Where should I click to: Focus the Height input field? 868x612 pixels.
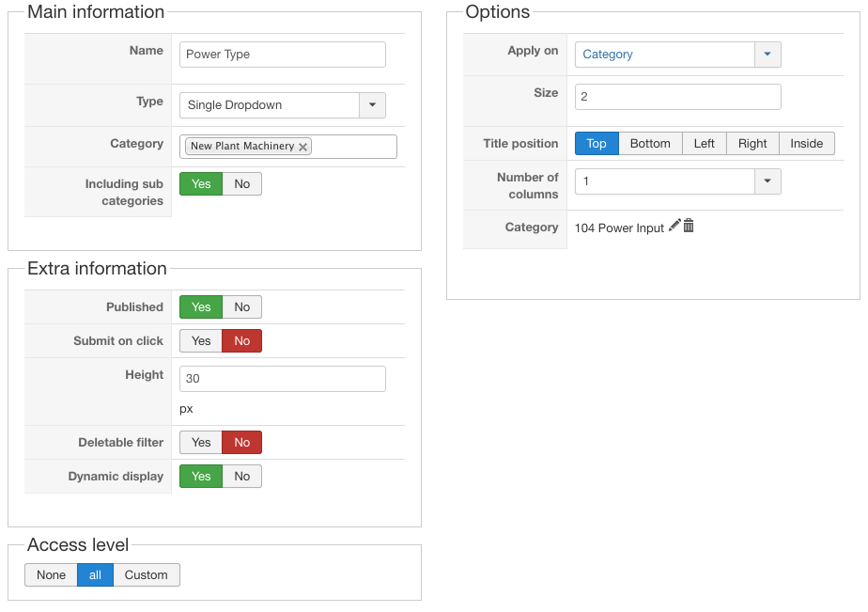pos(282,379)
